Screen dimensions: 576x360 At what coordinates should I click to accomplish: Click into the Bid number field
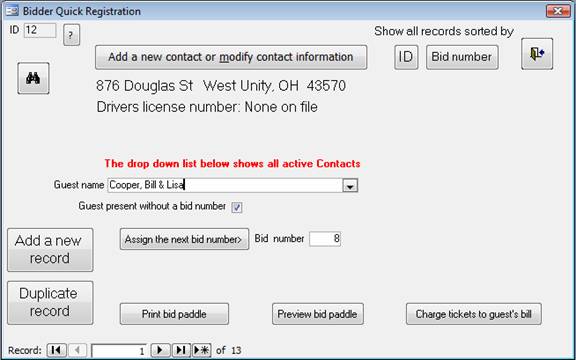pos(325,239)
